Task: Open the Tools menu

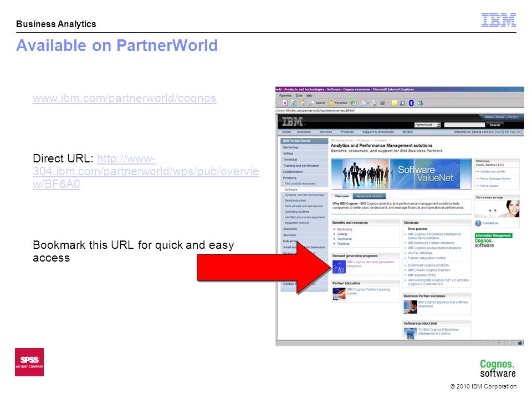Action: [x=299, y=96]
